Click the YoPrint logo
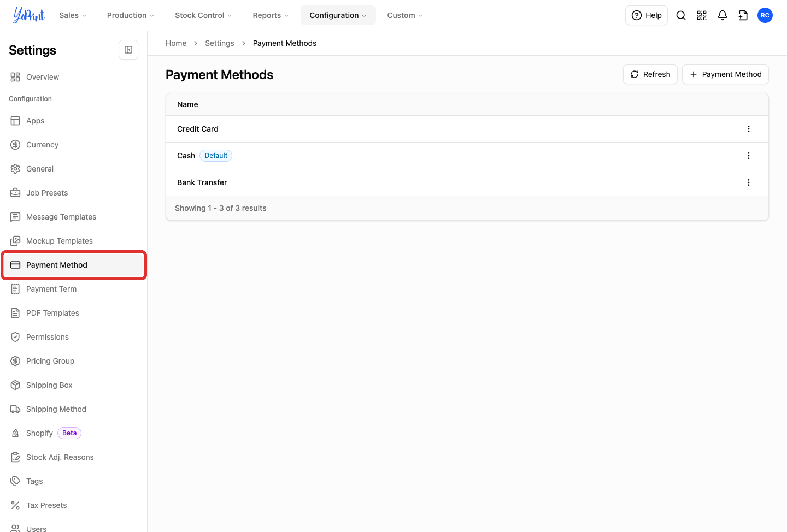Screen dimensions: 787x532 (x=29, y=15)
